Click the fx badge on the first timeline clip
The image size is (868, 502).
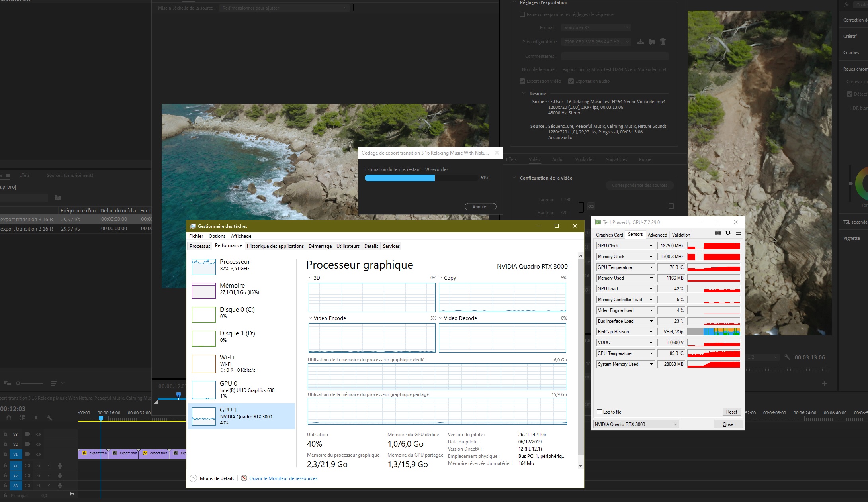pyautogui.click(x=84, y=453)
